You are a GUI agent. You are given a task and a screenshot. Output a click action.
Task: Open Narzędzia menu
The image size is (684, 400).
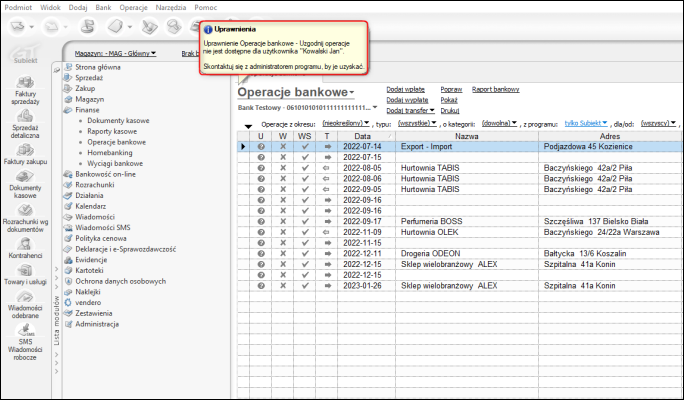[171, 7]
